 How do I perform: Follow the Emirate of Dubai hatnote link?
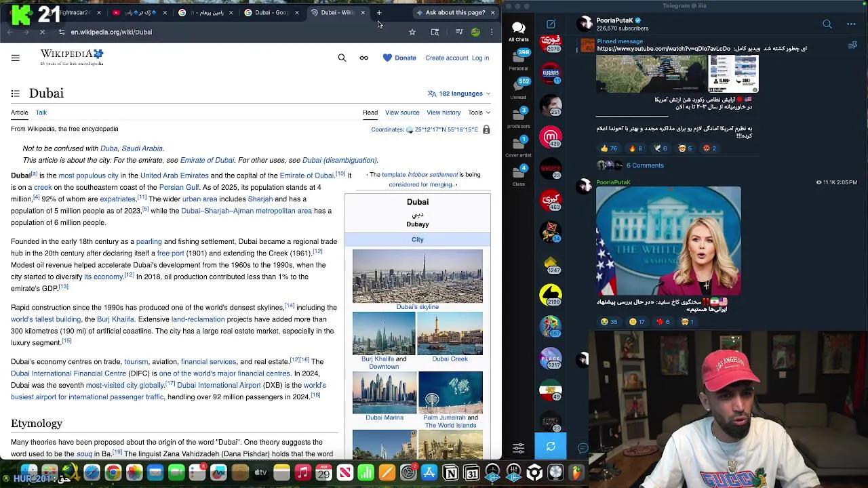[x=207, y=160]
